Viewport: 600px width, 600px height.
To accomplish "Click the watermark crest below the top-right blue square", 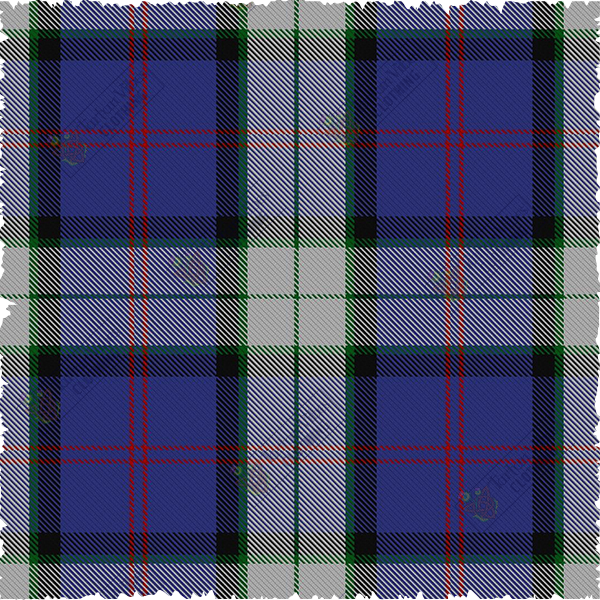I will (x=449, y=283).
